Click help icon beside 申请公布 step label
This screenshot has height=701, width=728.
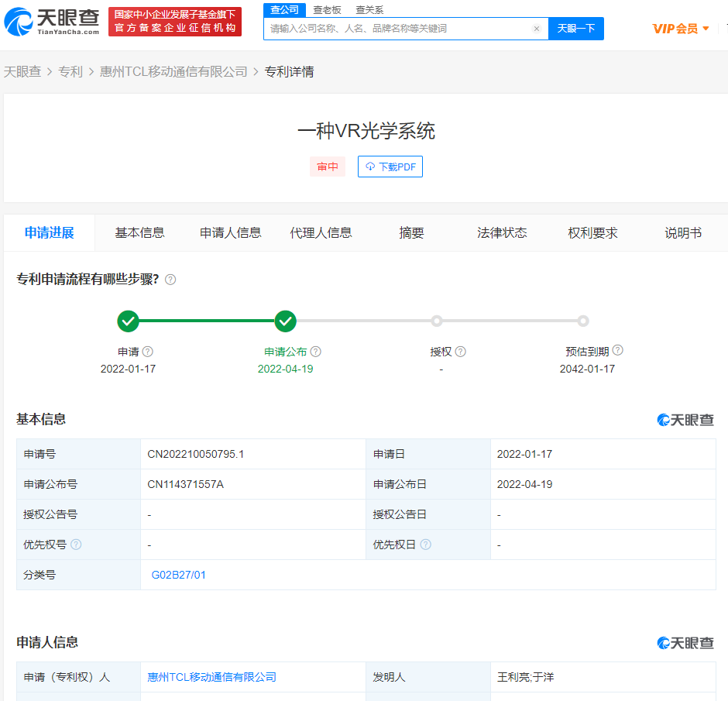(x=316, y=352)
